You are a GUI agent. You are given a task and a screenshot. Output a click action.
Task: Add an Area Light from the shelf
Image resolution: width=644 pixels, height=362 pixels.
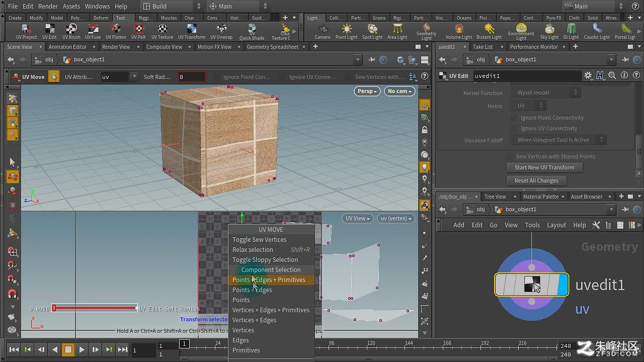[397, 32]
